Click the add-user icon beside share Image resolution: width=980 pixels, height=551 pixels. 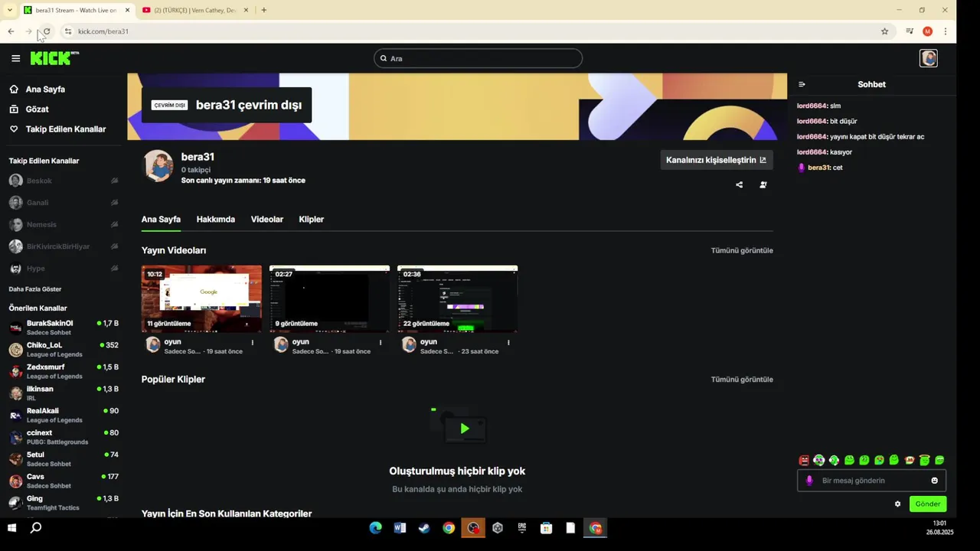[763, 184]
